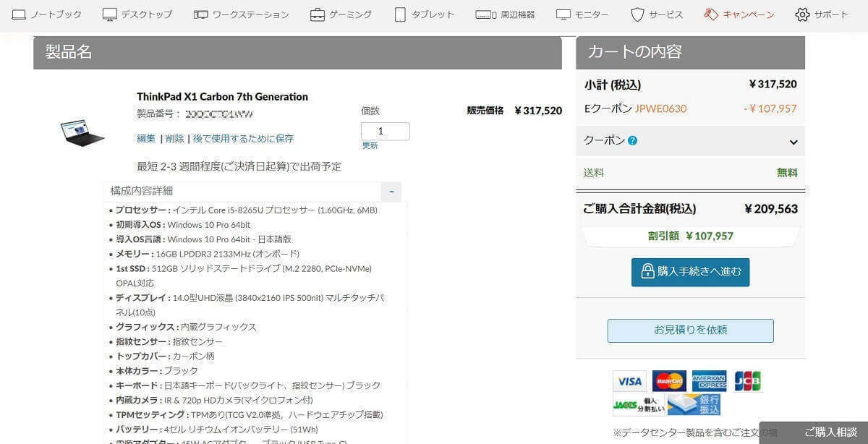Click the 周辺機器 keyboard icon
The width and height of the screenshot is (868, 444).
coord(486,14)
